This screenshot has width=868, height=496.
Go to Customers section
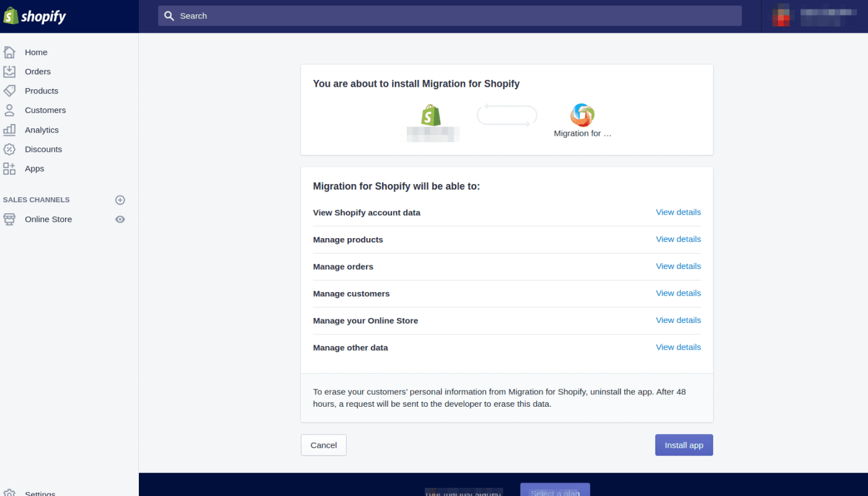tap(45, 110)
